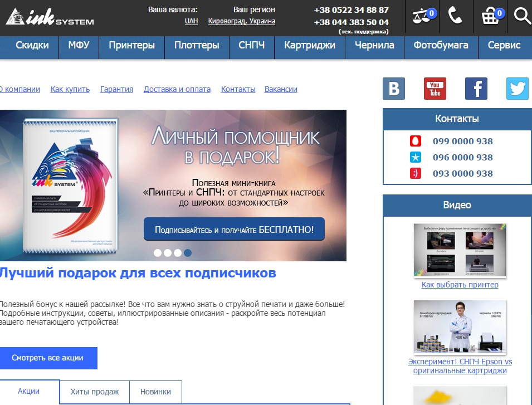This screenshot has height=405, width=532.
Task: Switch to the Новинки tab
Action: coord(155,392)
